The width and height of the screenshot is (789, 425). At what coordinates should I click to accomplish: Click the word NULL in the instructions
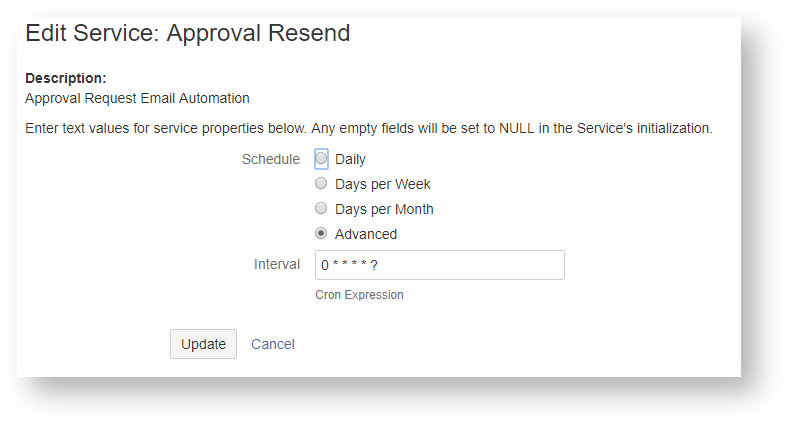pos(517,129)
